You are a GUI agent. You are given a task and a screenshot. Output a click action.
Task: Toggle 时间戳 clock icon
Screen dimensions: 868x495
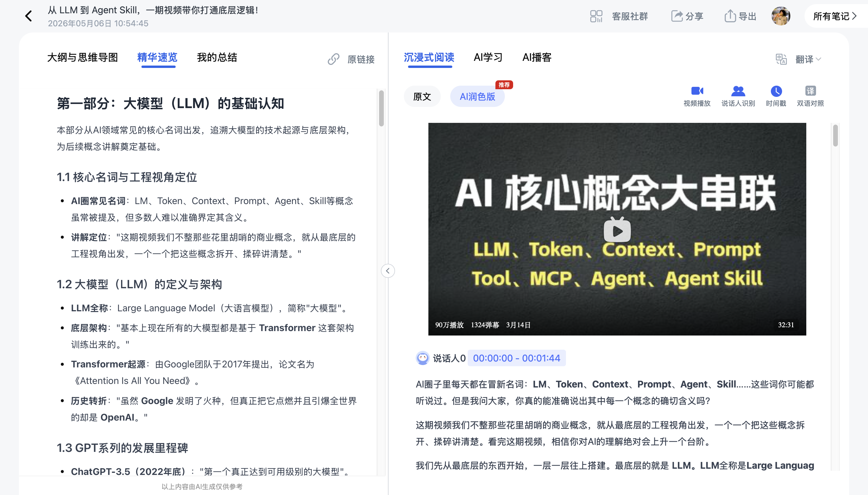click(776, 91)
